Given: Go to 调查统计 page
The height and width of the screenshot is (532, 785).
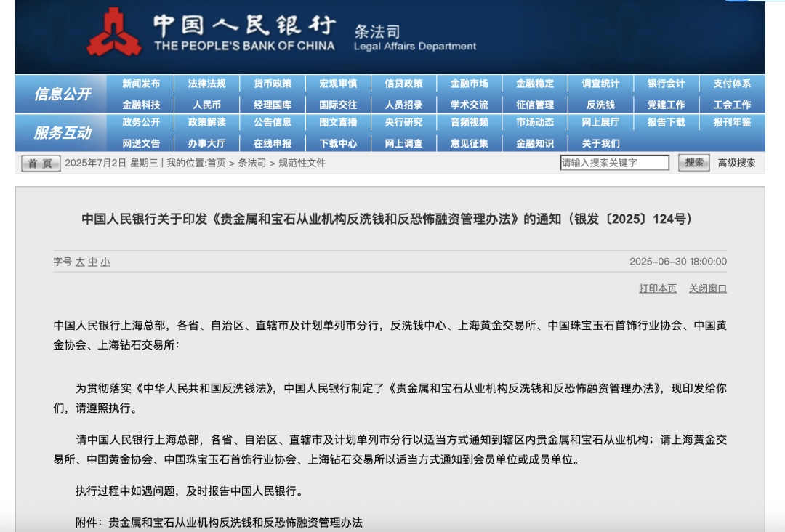Looking at the screenshot, I should pyautogui.click(x=600, y=84).
